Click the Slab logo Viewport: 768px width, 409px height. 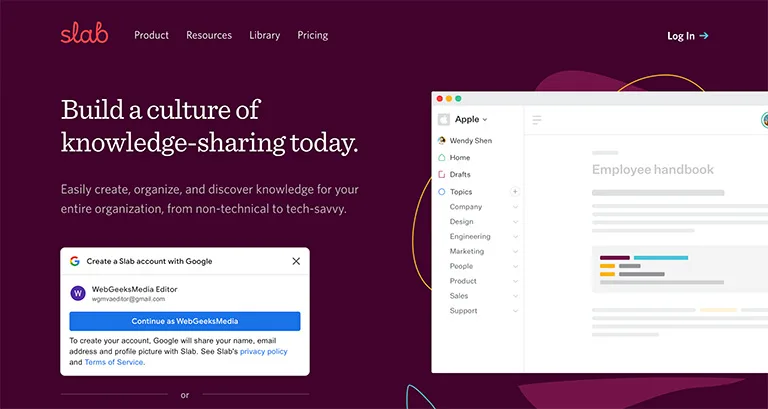(84, 35)
